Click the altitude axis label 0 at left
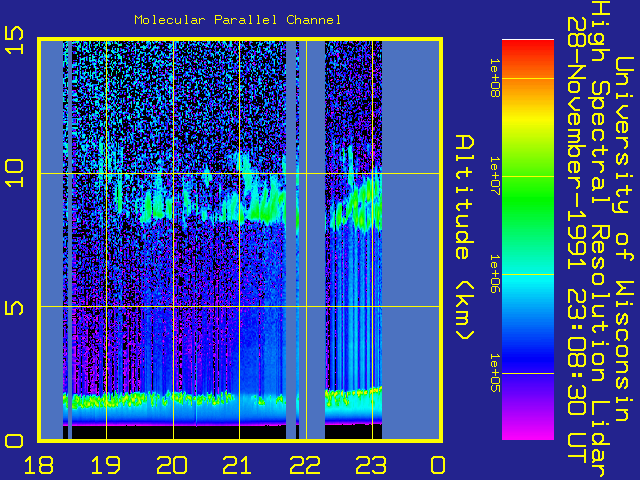The height and width of the screenshot is (480, 640). tap(15, 441)
